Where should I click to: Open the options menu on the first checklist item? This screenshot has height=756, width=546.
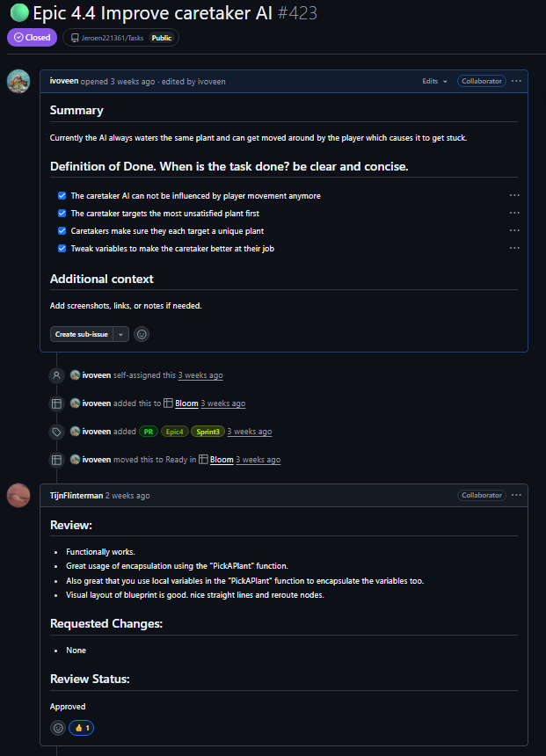tap(513, 195)
